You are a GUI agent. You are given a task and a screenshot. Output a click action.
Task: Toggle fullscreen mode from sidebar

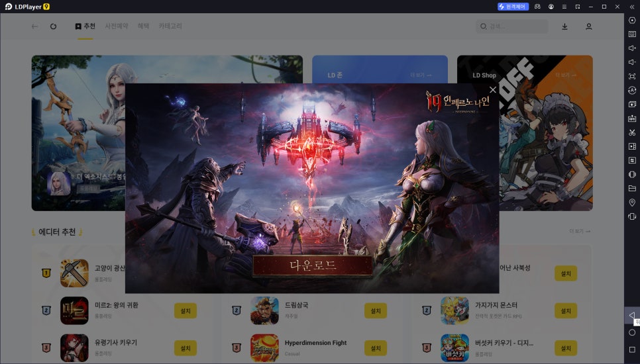pos(632,76)
